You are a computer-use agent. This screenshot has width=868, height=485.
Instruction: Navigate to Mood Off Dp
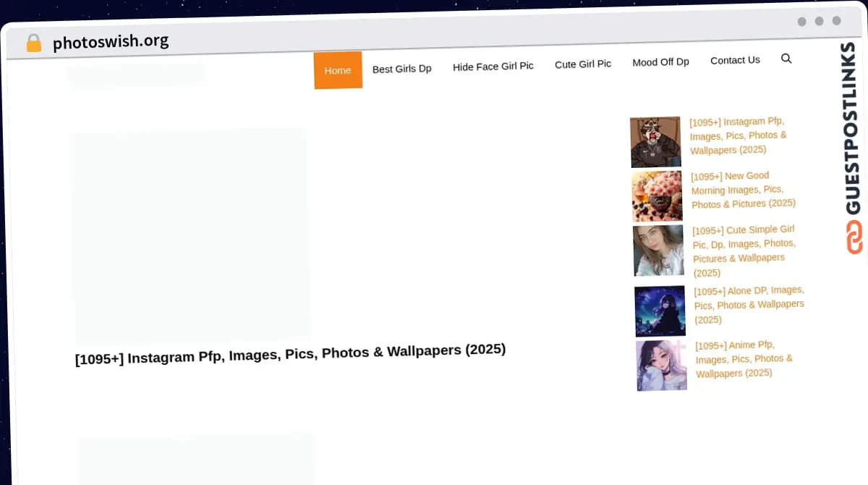[x=660, y=62]
